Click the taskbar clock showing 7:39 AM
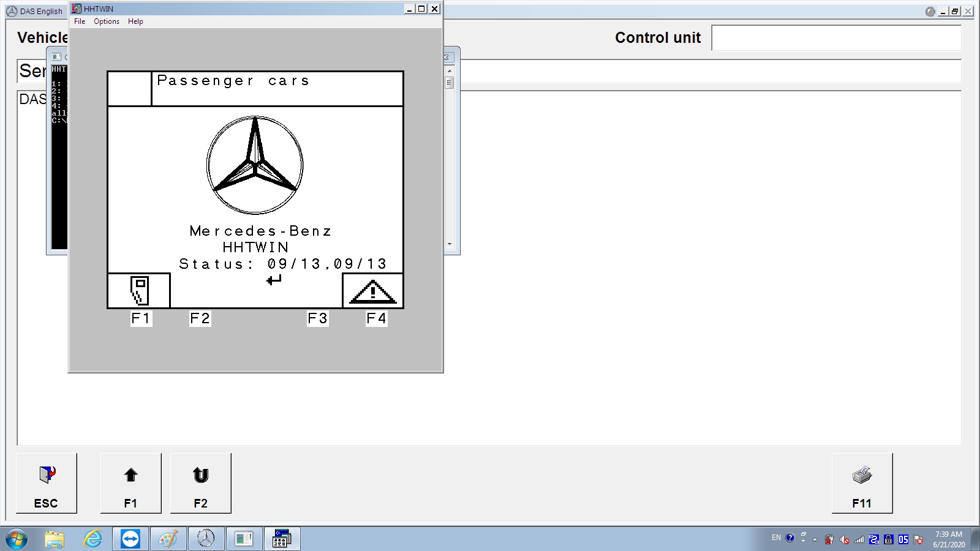The height and width of the screenshot is (551, 980). click(x=949, y=539)
